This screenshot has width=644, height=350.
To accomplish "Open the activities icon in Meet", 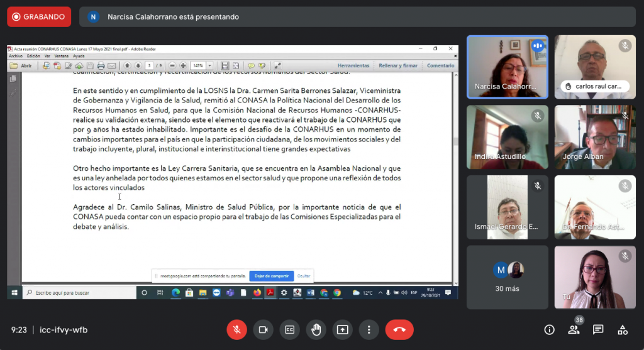I will point(623,329).
